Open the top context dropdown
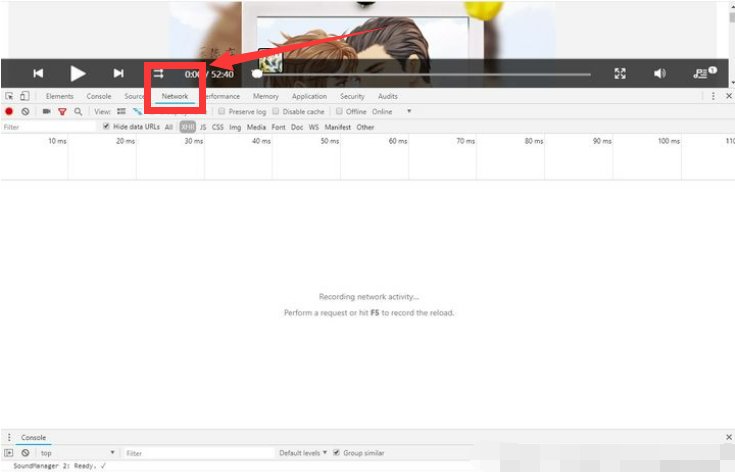The height and width of the screenshot is (472, 735). pyautogui.click(x=77, y=453)
